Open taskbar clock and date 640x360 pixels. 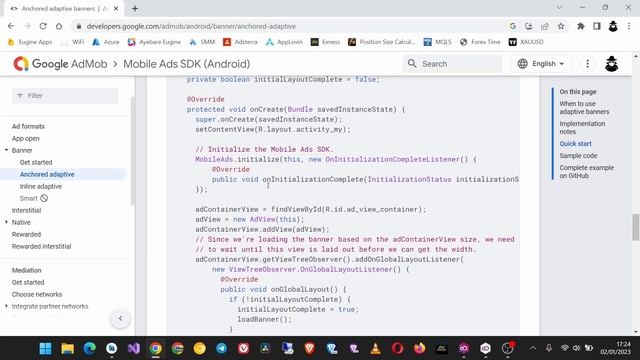615,348
